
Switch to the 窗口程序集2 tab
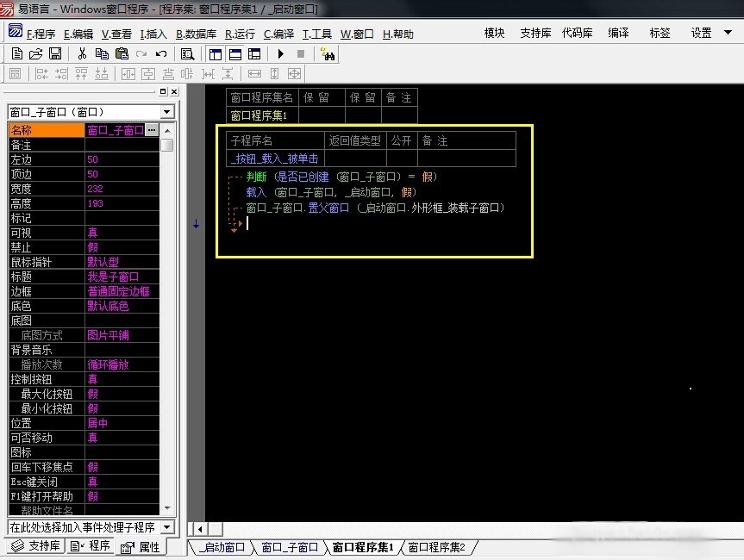tap(436, 547)
